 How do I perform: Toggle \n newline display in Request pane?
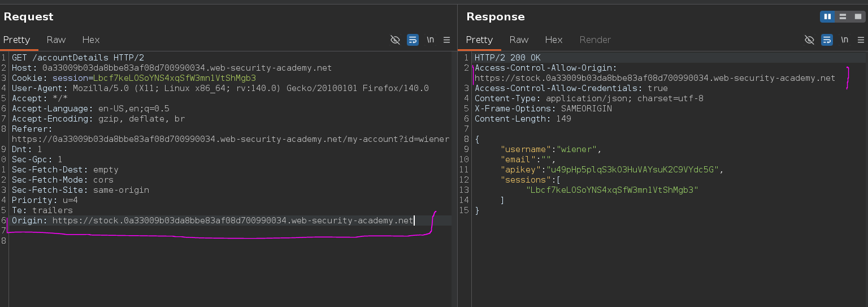point(431,40)
